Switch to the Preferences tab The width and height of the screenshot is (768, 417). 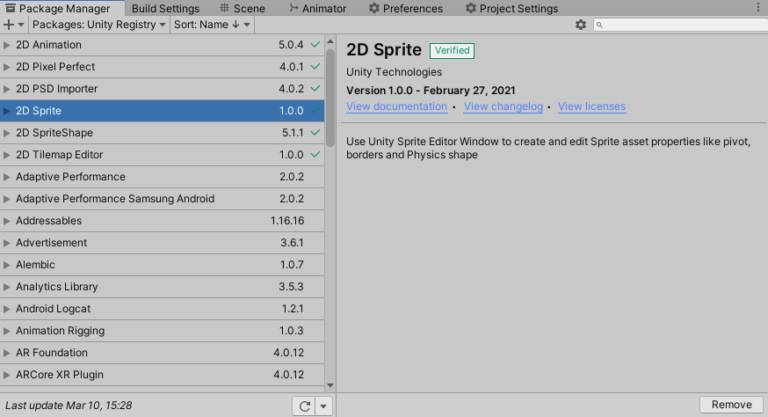(406, 8)
